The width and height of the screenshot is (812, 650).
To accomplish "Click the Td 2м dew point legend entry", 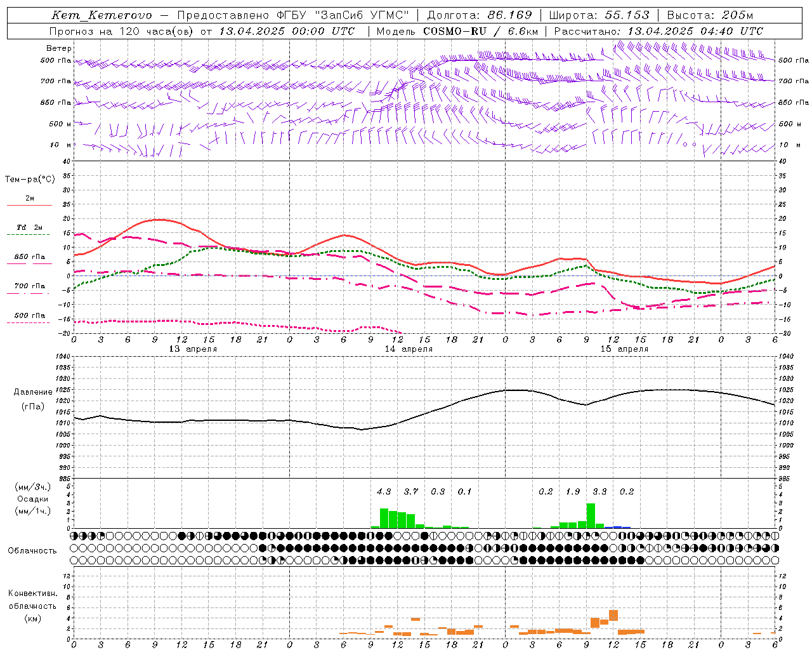I will (29, 227).
